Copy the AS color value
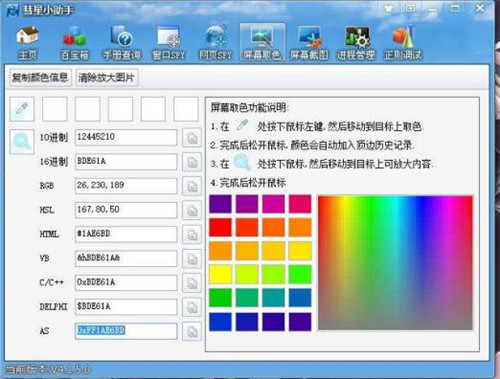 coord(192,331)
